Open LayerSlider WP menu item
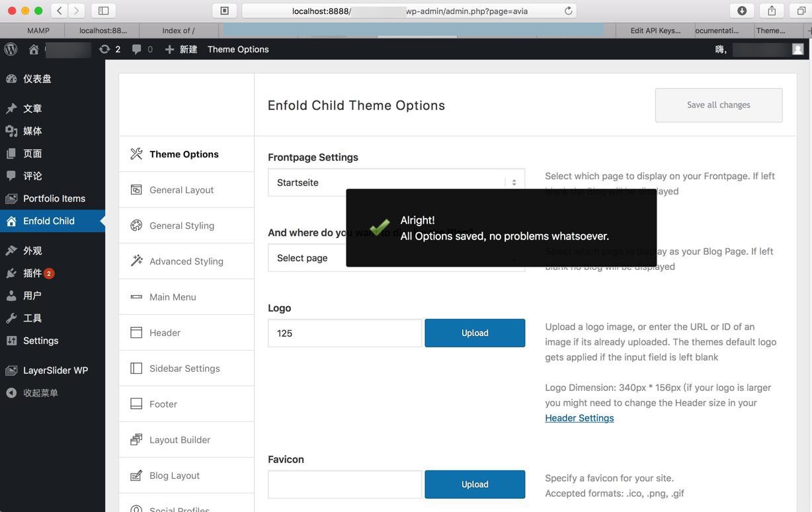The image size is (812, 512). point(55,370)
